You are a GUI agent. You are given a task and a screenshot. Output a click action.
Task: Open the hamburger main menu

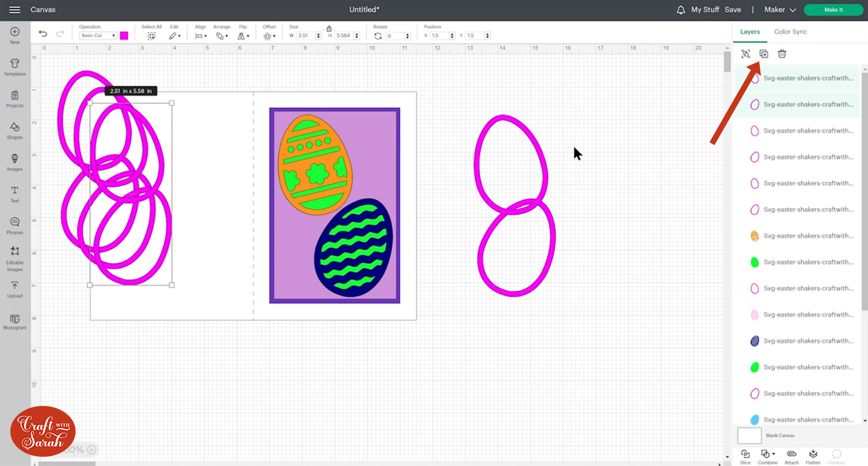click(x=15, y=10)
